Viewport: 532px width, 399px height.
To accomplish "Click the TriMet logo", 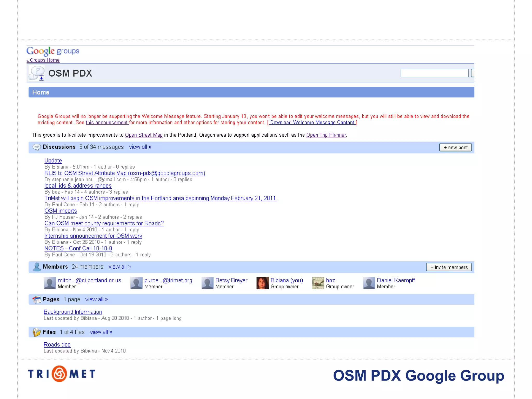I will [62, 374].
